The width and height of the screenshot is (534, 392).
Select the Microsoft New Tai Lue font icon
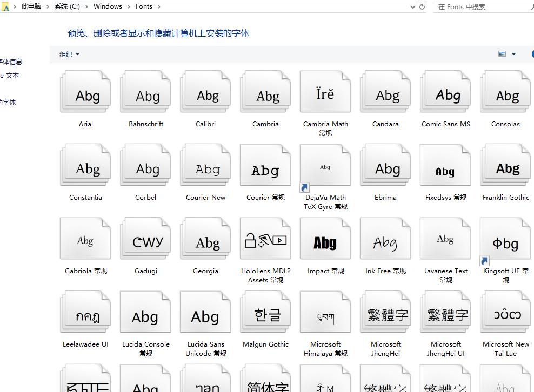tap(505, 312)
